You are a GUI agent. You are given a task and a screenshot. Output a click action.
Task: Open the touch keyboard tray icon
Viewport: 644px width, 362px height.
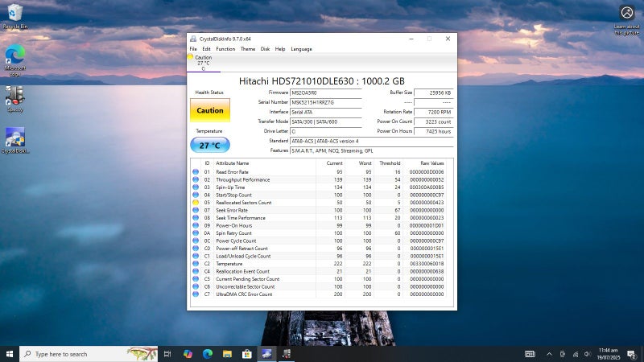tap(530, 354)
